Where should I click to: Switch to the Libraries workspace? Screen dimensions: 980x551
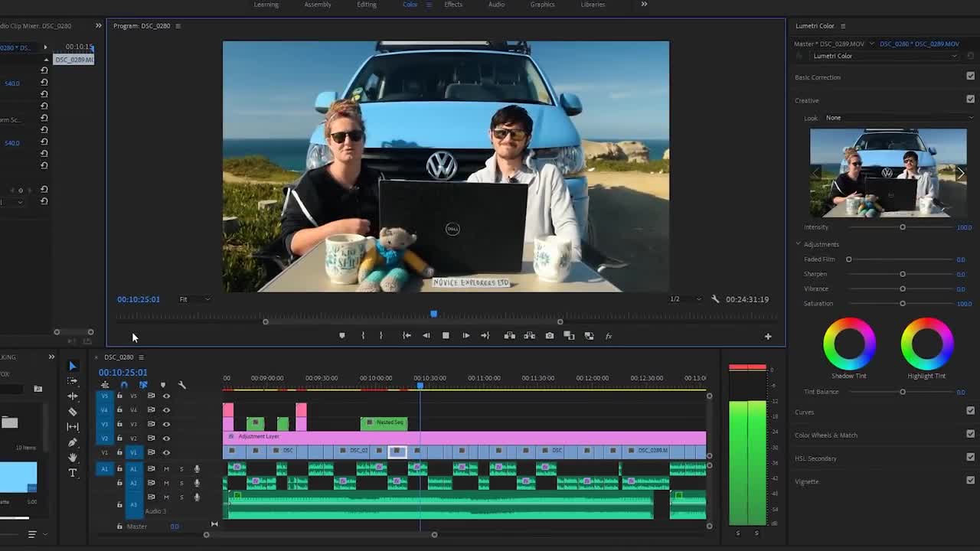593,5
